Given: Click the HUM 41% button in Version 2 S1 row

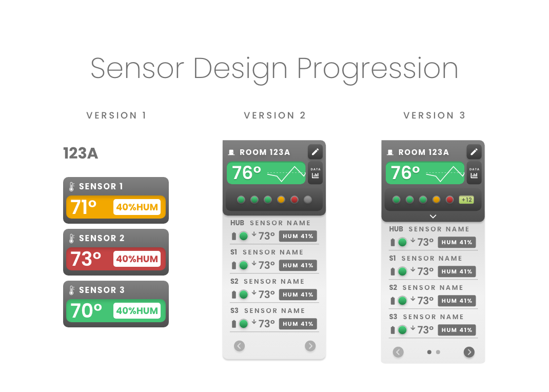Looking at the screenshot, I should coord(298,265).
